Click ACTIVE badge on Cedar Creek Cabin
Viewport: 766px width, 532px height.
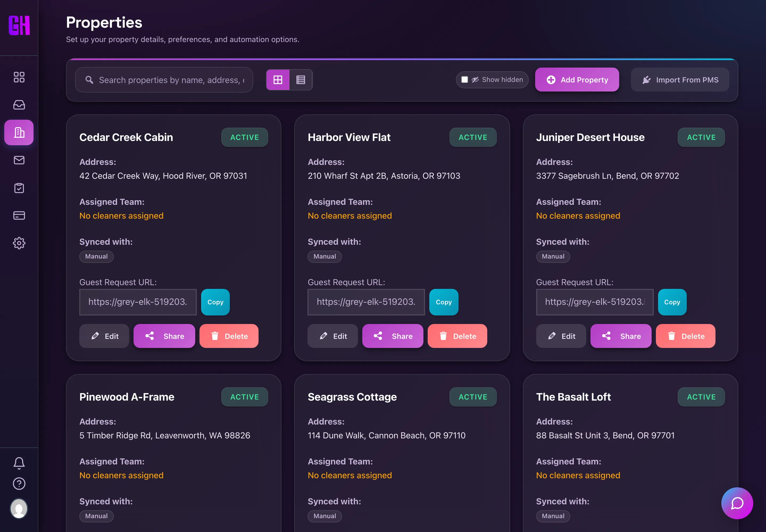click(x=245, y=137)
